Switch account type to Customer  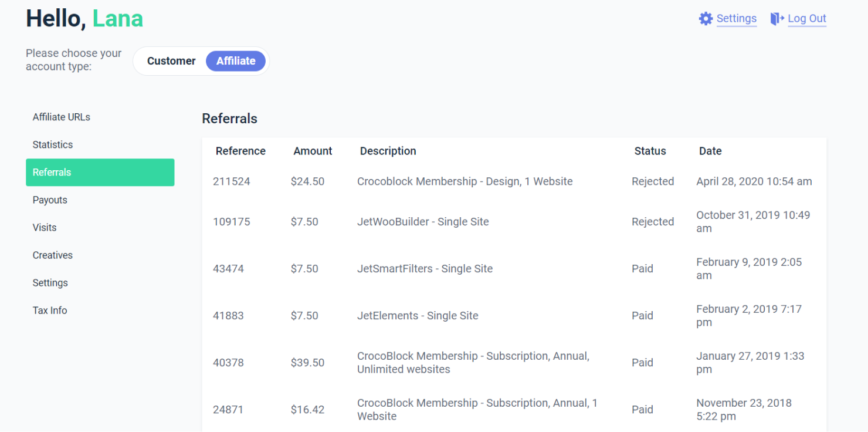tap(171, 61)
